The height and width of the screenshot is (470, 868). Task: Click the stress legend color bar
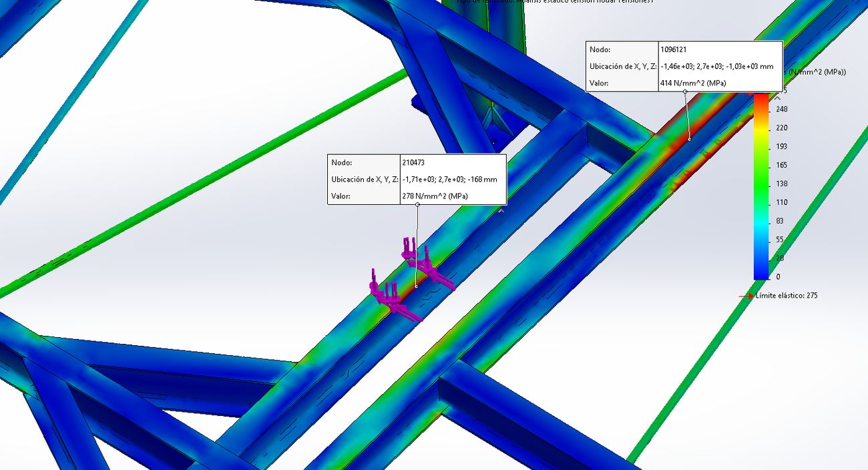(761, 186)
